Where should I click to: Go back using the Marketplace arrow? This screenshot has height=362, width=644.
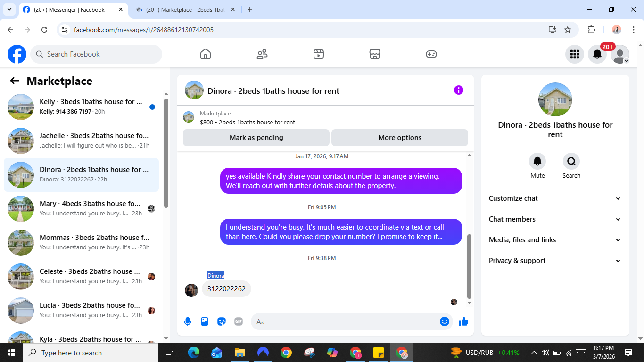(x=15, y=81)
